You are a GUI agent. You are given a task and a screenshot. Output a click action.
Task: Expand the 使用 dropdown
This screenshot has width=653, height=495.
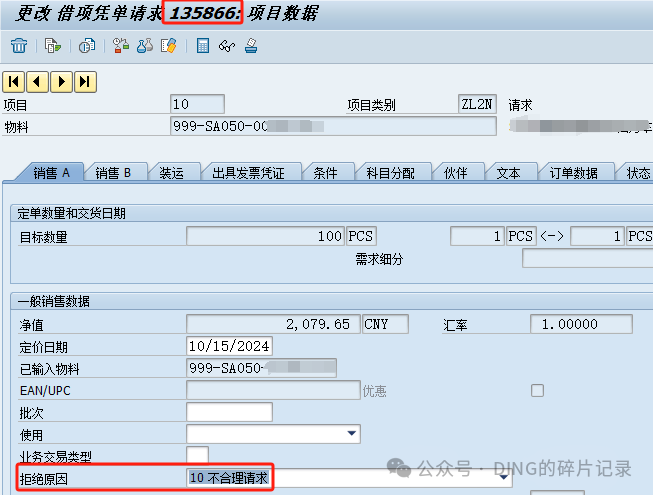(351, 433)
